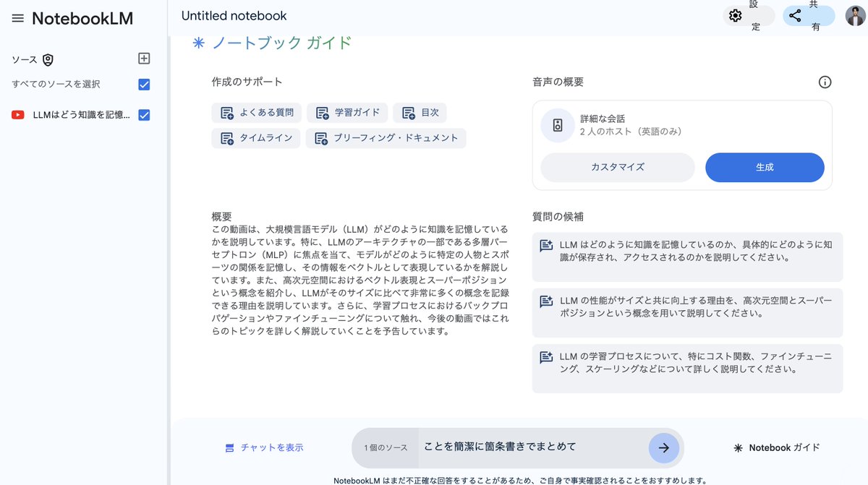Send the prompt with the arrow button
Viewport: 868px width, 485px height.
coord(663,447)
